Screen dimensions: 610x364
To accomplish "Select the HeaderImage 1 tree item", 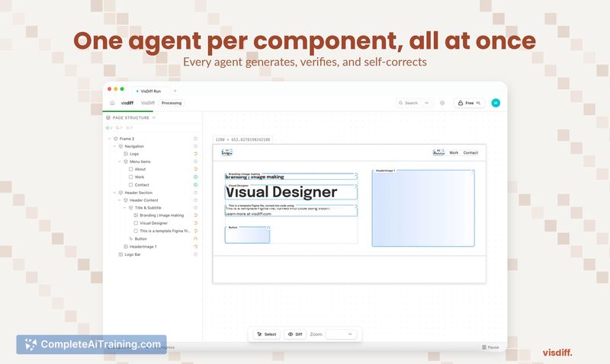I will 143,247.
